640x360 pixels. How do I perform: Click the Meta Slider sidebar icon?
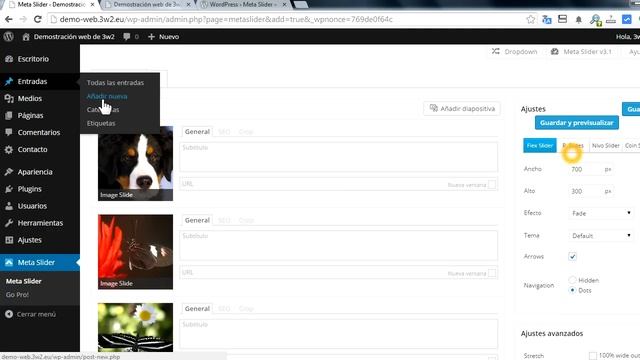pyautogui.click(x=9, y=262)
